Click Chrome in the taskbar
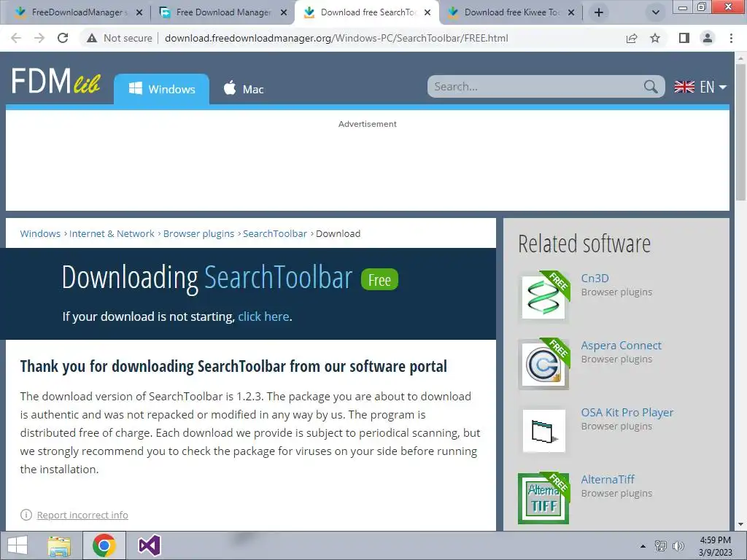The image size is (747, 560). click(104, 545)
